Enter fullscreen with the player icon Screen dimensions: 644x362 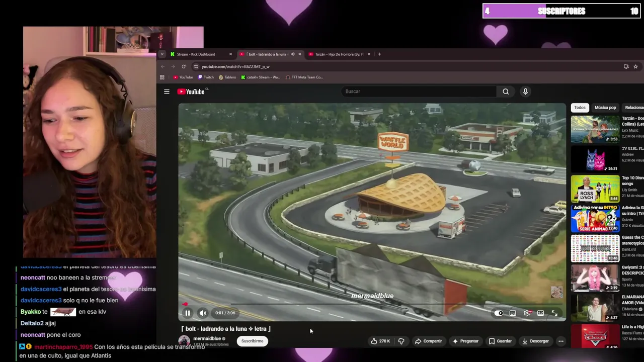tap(554, 313)
